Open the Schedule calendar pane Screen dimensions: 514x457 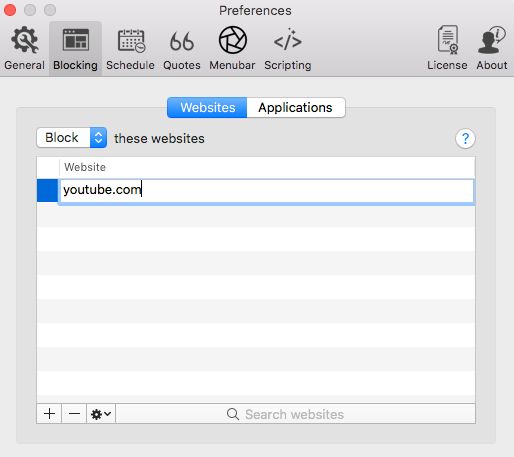coord(130,49)
